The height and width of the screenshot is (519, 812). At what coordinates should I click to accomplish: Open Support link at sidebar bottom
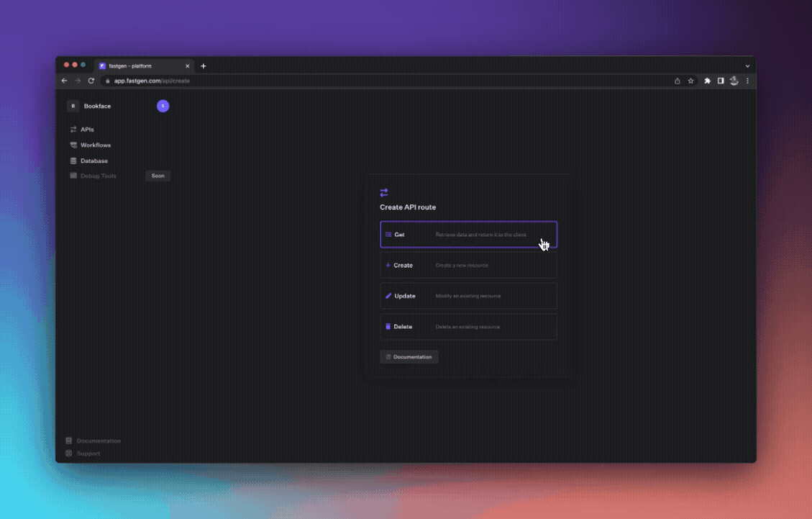point(88,453)
